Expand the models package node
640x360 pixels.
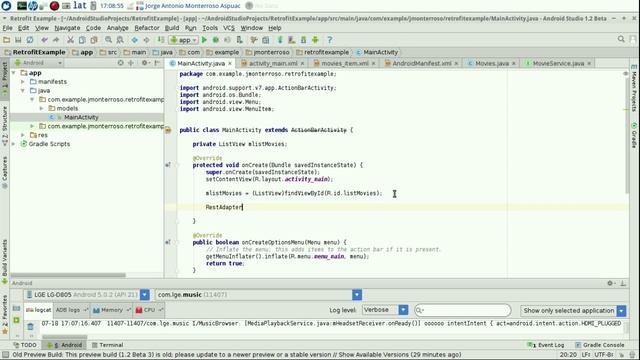pyautogui.click(x=41, y=108)
